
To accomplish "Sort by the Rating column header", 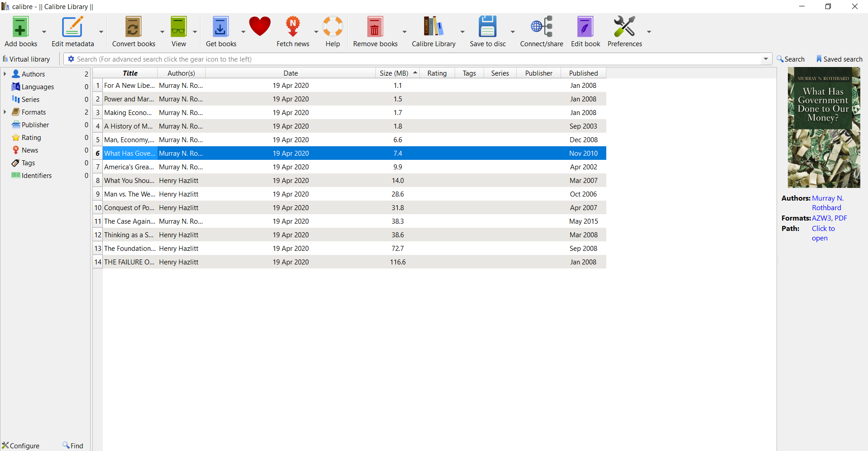I will (x=437, y=73).
